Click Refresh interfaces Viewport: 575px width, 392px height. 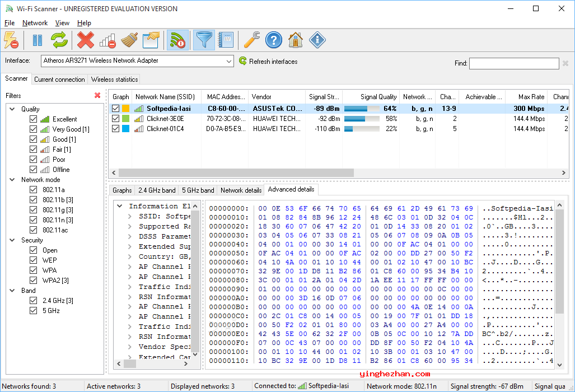point(268,61)
